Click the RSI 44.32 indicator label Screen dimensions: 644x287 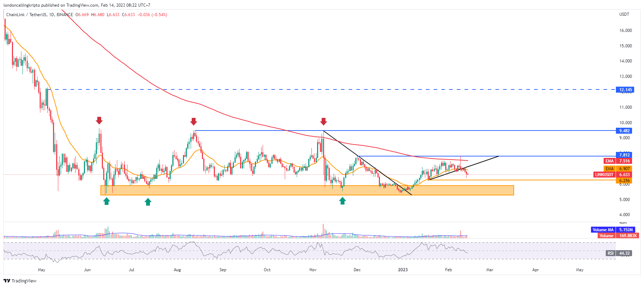(x=619, y=253)
